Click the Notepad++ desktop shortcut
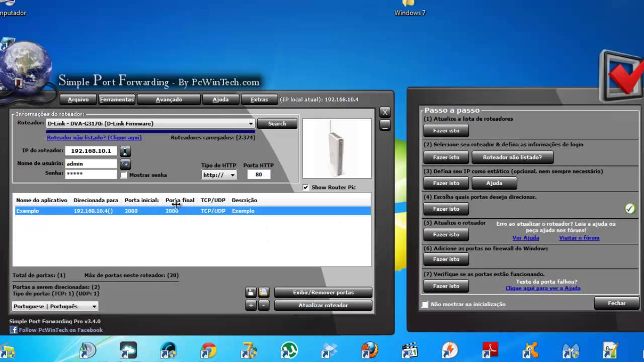The width and height of the screenshot is (644, 362). click(610, 351)
